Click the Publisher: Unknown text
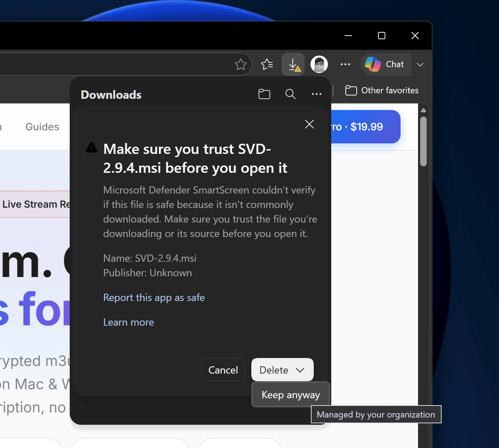499x448 pixels. 147,273
